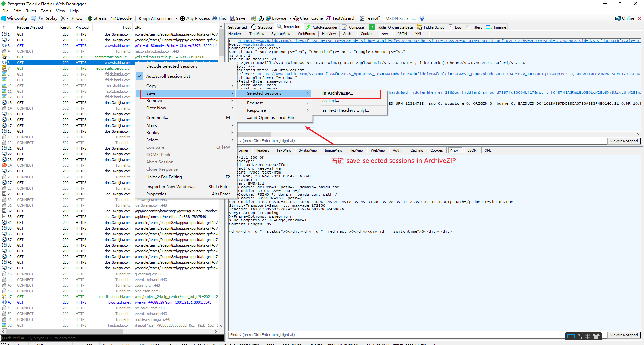Image resolution: width=644 pixels, height=345 pixels.
Task: Click the Composer pencil icon
Action: 344,27
